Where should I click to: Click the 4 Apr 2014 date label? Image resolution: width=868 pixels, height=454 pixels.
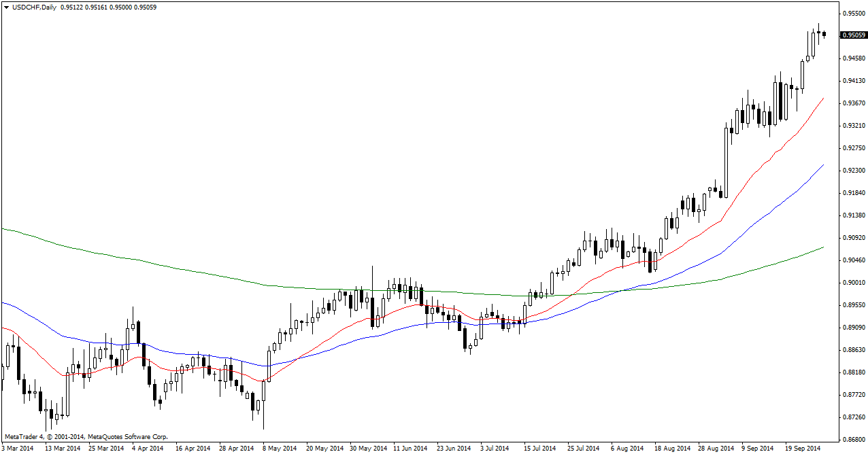(148, 449)
